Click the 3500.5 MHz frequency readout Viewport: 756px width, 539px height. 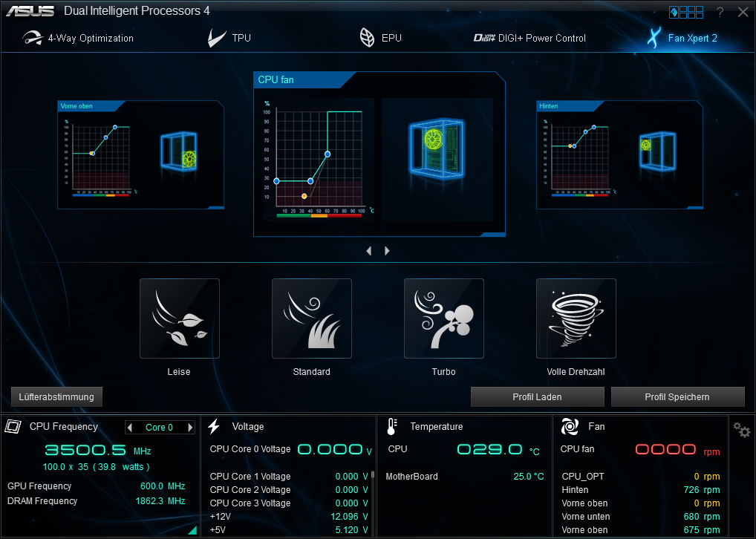click(x=98, y=451)
